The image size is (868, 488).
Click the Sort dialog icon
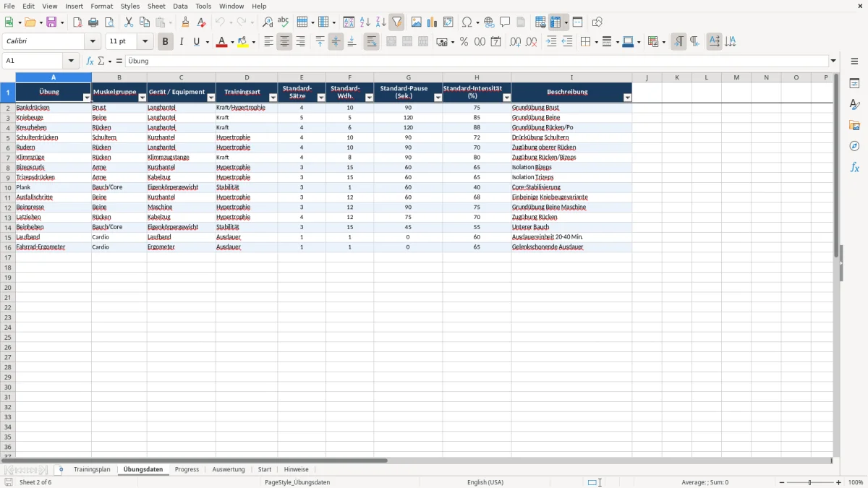pyautogui.click(x=349, y=22)
